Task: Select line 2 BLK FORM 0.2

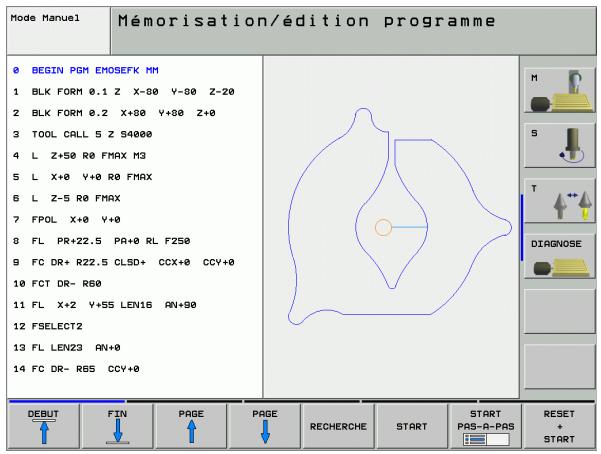Action: pos(114,113)
